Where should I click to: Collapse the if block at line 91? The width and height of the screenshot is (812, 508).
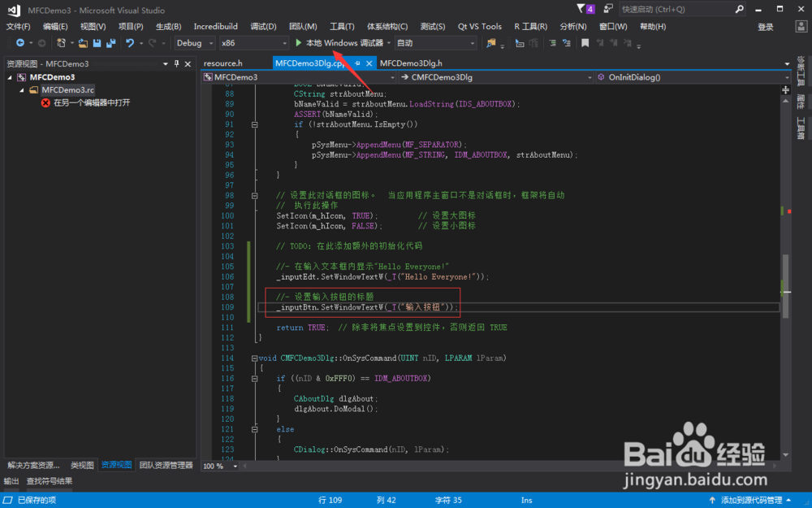254,124
